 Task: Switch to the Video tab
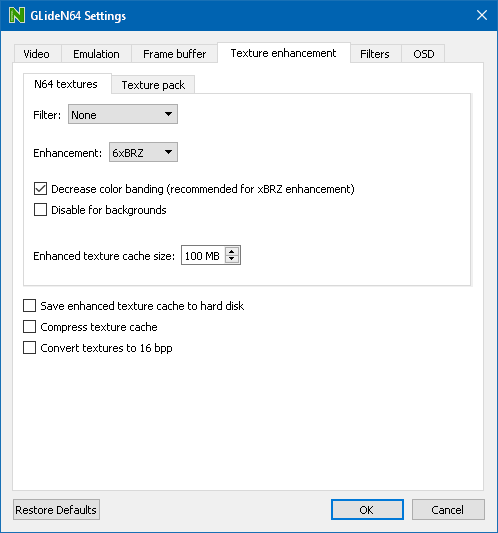coord(37,54)
